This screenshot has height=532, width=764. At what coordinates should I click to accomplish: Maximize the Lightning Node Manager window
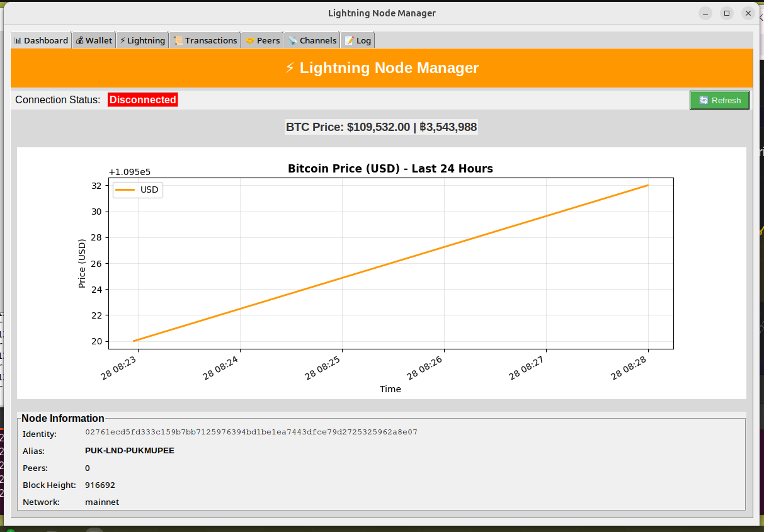coord(727,13)
